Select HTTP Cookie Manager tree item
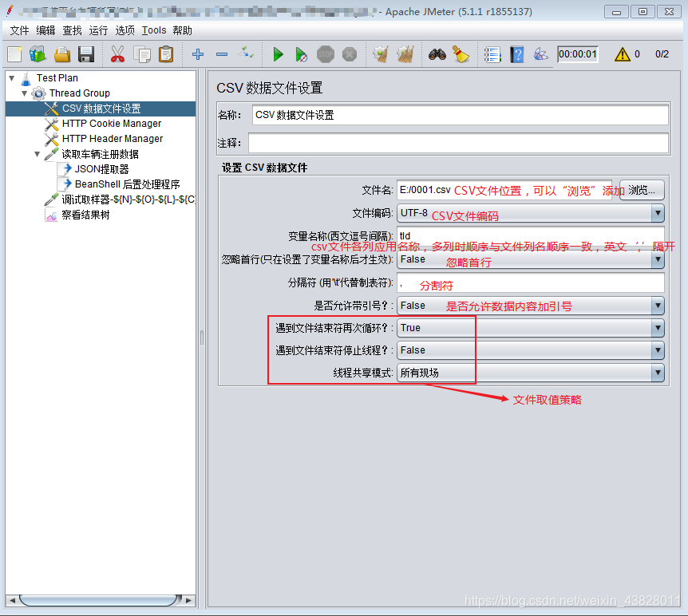Viewport: 688px width, 616px height. tap(112, 124)
